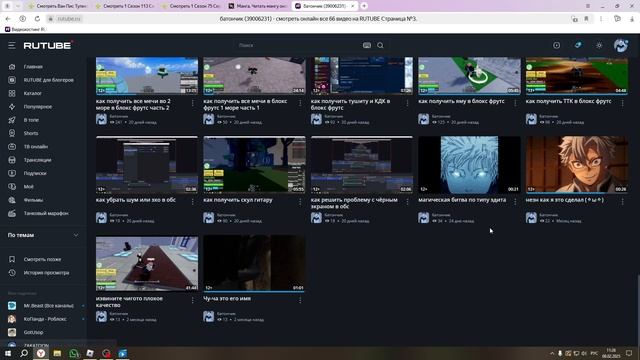Open video как получить все мечи во 2 море thumbnail
Screen dimensions: 640x360
click(x=147, y=76)
